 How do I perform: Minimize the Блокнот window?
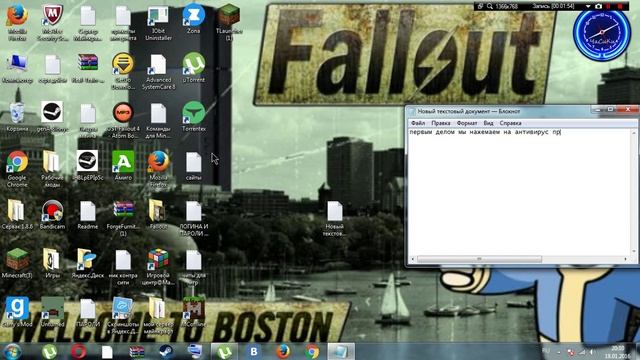pyautogui.click(x=598, y=109)
